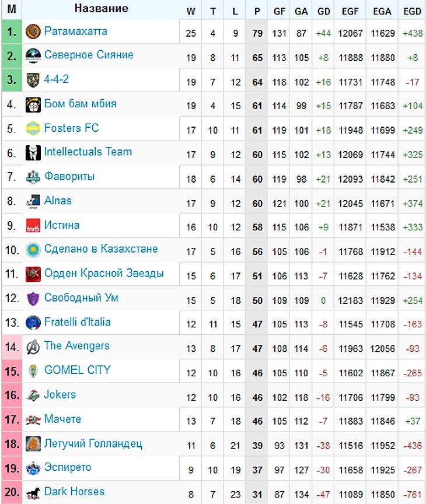Click the Сделано в Казахстане logo

33,250
